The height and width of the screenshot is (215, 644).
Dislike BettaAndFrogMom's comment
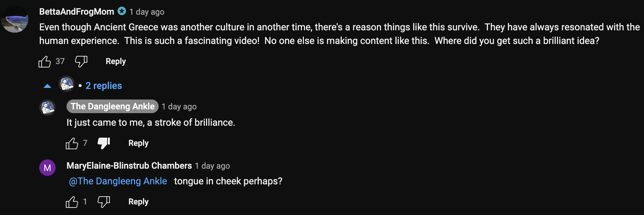81,62
